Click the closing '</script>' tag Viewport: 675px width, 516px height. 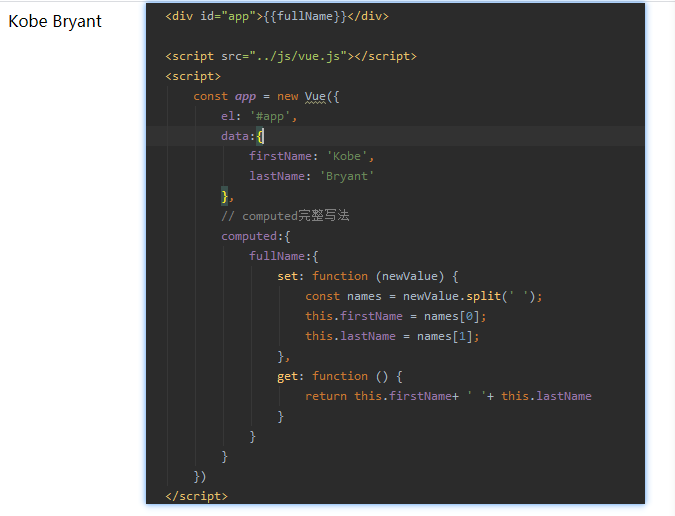(x=196, y=496)
